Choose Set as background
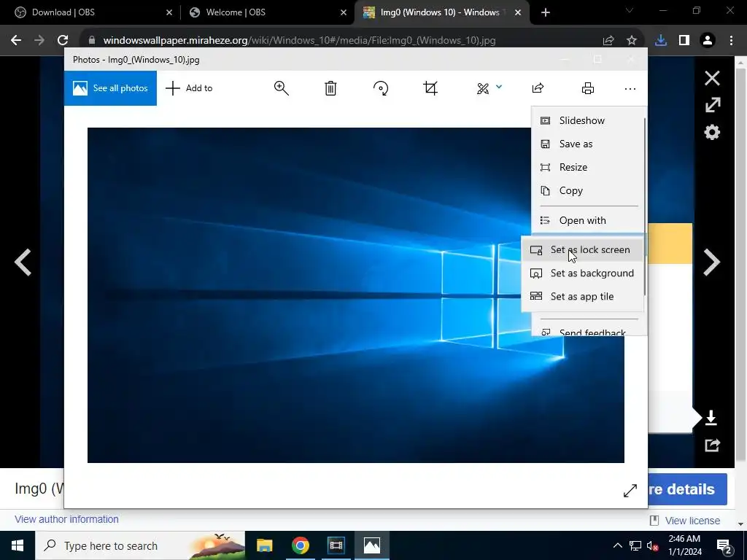This screenshot has width=747, height=560. tap(582, 273)
